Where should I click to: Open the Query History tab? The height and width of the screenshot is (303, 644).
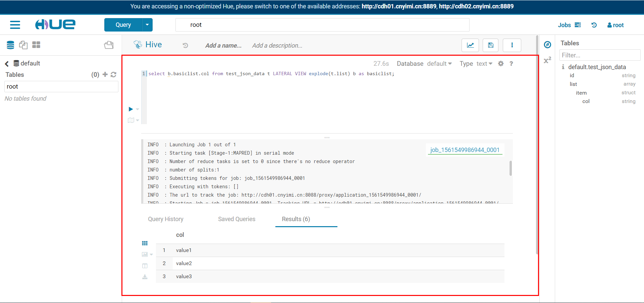[x=165, y=219]
